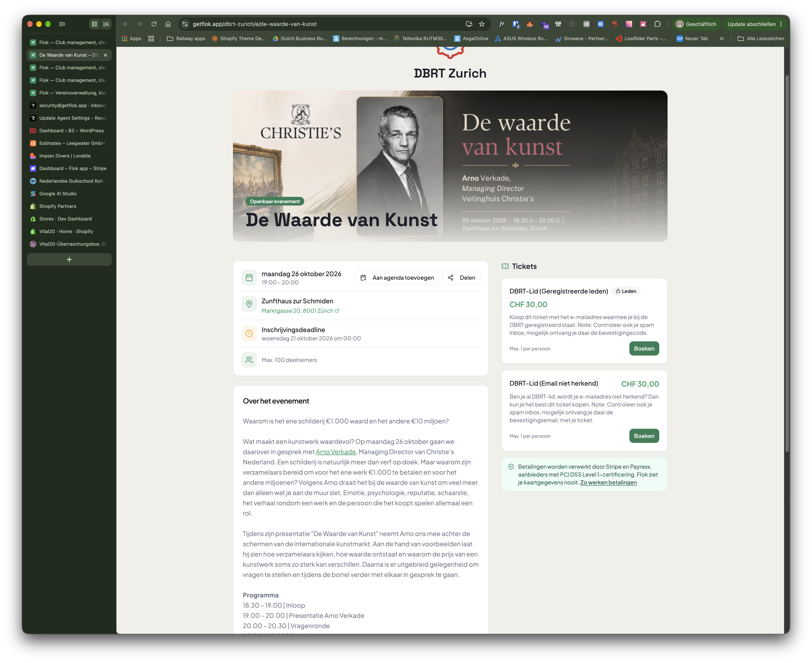The height and width of the screenshot is (663, 812).
Task: Switch to Impian Divers Lovable tab
Action: (x=69, y=156)
